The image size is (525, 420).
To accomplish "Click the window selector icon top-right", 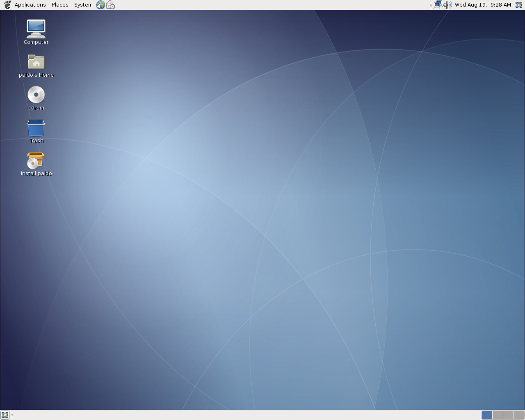I will (x=519, y=5).
